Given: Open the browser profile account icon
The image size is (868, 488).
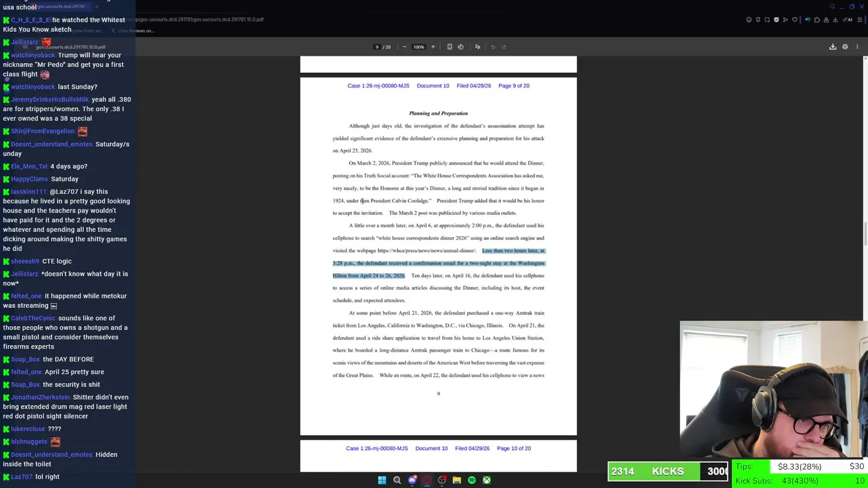Looking at the screenshot, I should click(826, 20).
